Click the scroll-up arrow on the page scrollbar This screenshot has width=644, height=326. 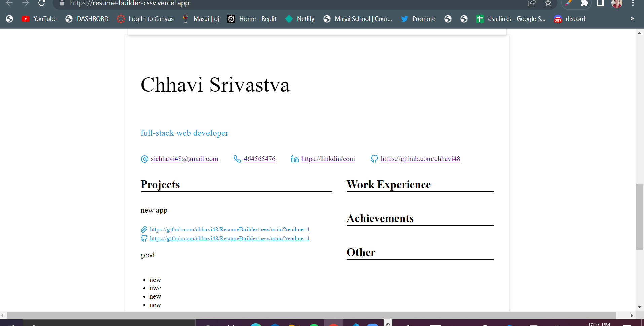(639, 33)
